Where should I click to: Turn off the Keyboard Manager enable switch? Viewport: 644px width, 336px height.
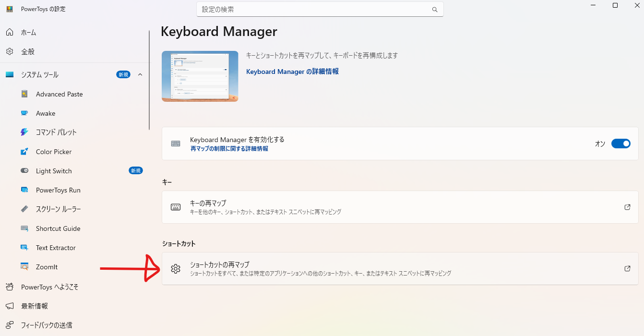621,144
